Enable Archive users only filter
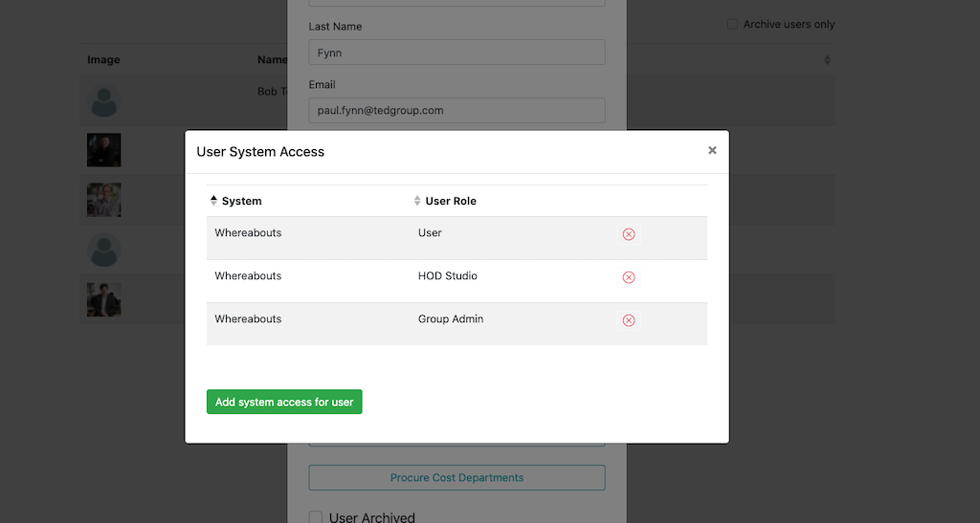980x523 pixels. point(732,24)
